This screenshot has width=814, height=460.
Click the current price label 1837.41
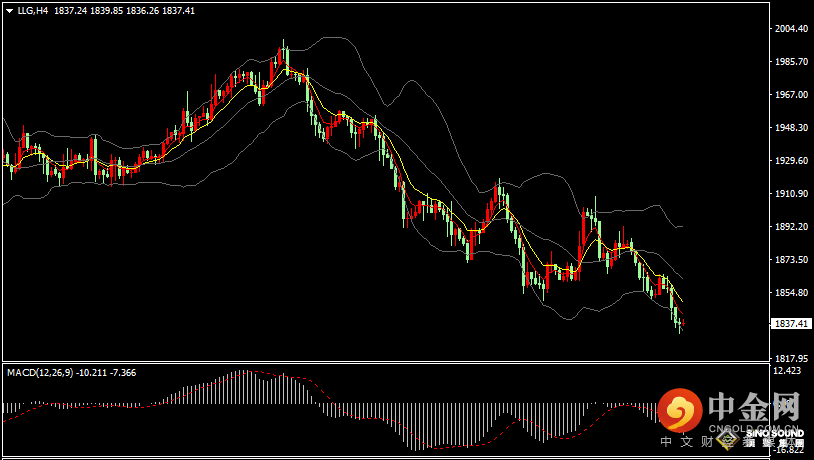coord(791,324)
